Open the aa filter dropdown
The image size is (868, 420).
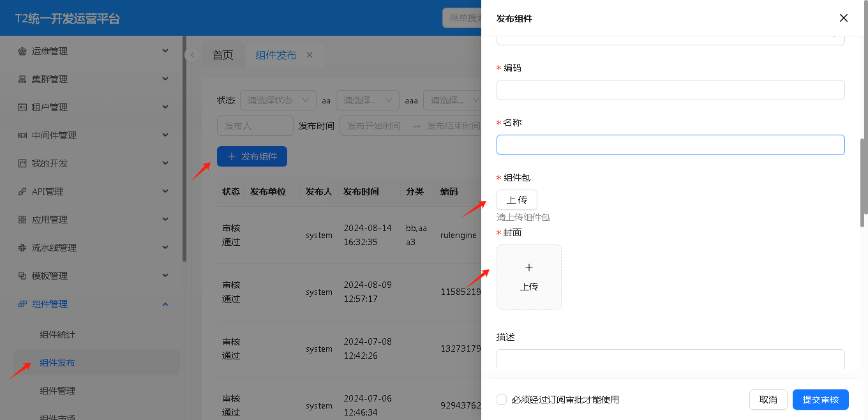368,100
